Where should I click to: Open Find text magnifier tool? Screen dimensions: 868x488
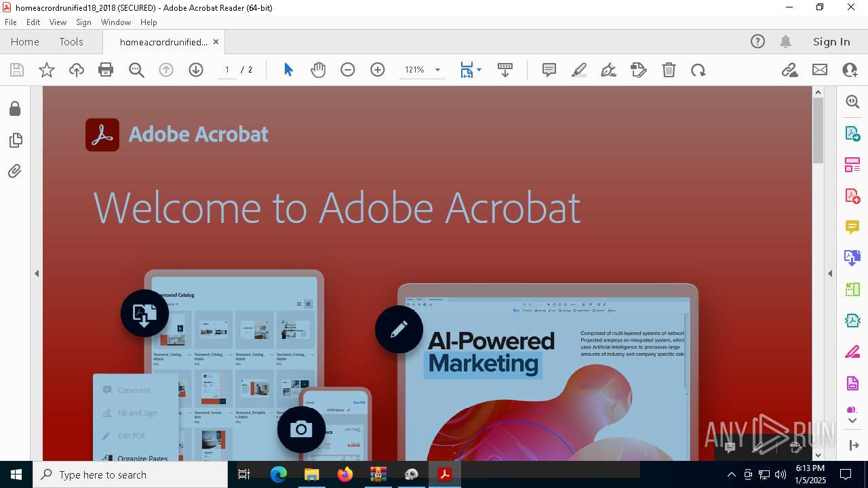136,70
